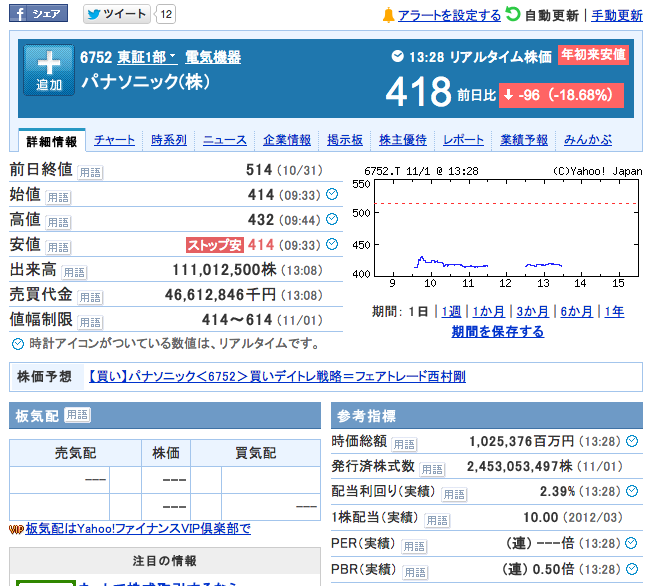649x586 pixels.
Task: Click the 用語 glossary icon beside 配当利回り(実績)
Action: coord(454,495)
